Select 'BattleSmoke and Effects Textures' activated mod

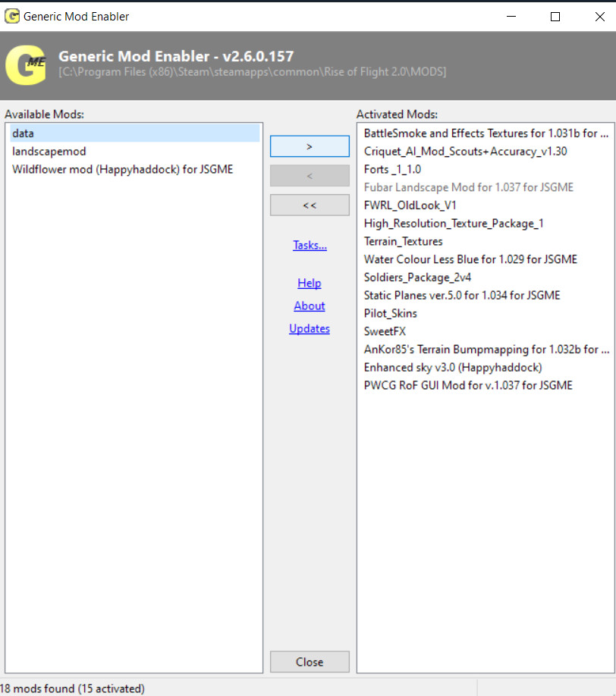pos(486,133)
